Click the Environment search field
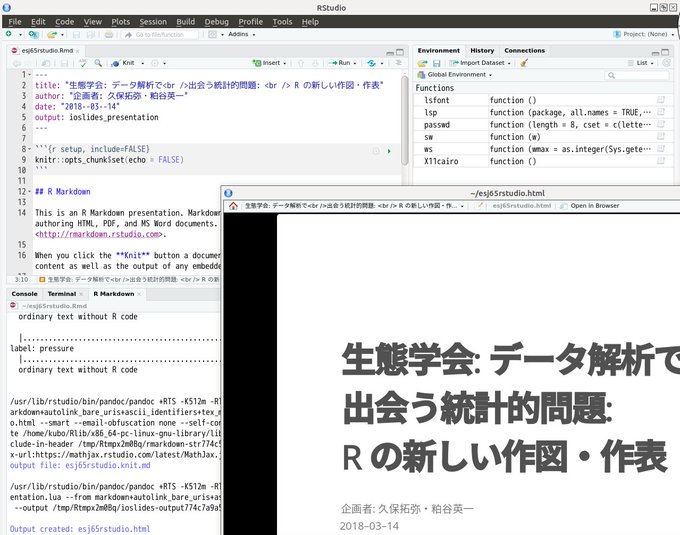 pos(637,75)
